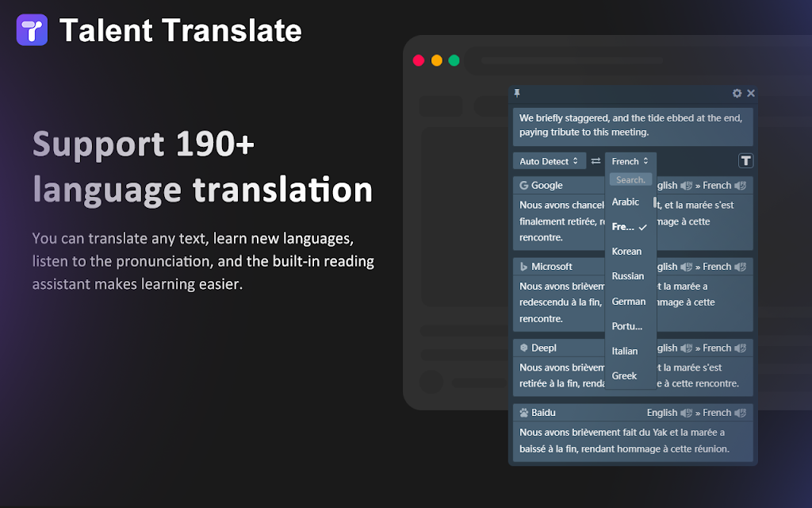
Task: Click the red window close dot
Action: [x=419, y=60]
